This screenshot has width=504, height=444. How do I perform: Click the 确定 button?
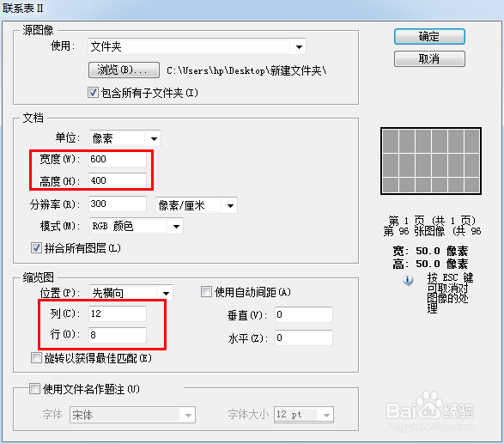(429, 37)
